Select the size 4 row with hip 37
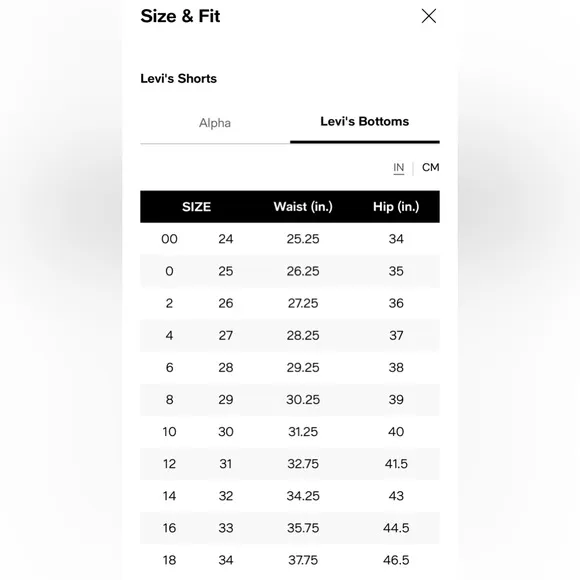Viewport: 580px width, 580px height. (x=290, y=335)
